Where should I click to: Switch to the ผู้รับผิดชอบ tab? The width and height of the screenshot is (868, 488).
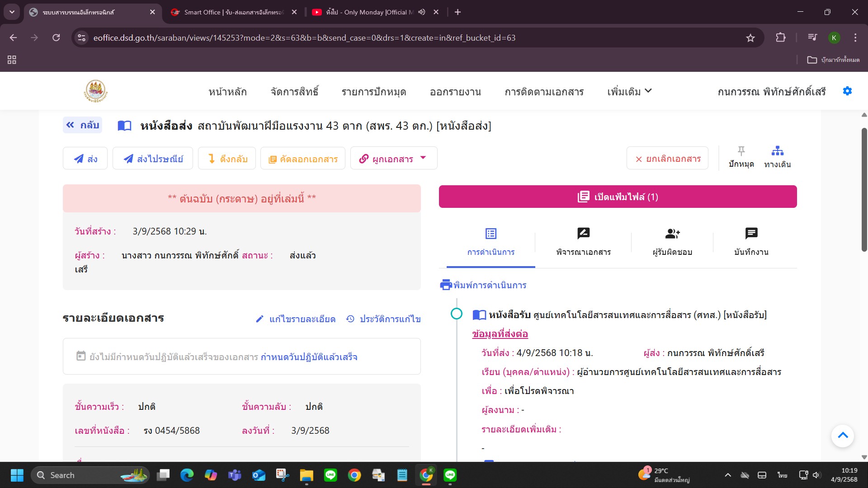click(672, 241)
